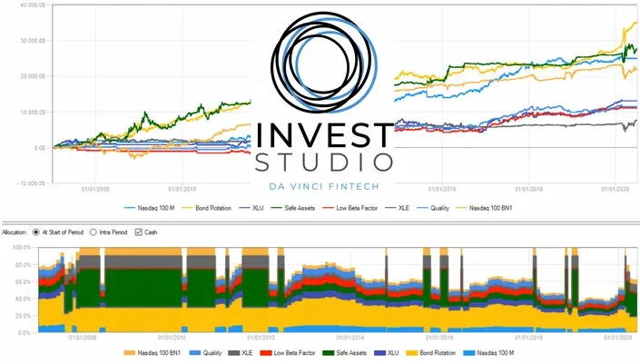Click Safe Assets green swatch, allocation legend
640x364 pixels.
coord(328,353)
